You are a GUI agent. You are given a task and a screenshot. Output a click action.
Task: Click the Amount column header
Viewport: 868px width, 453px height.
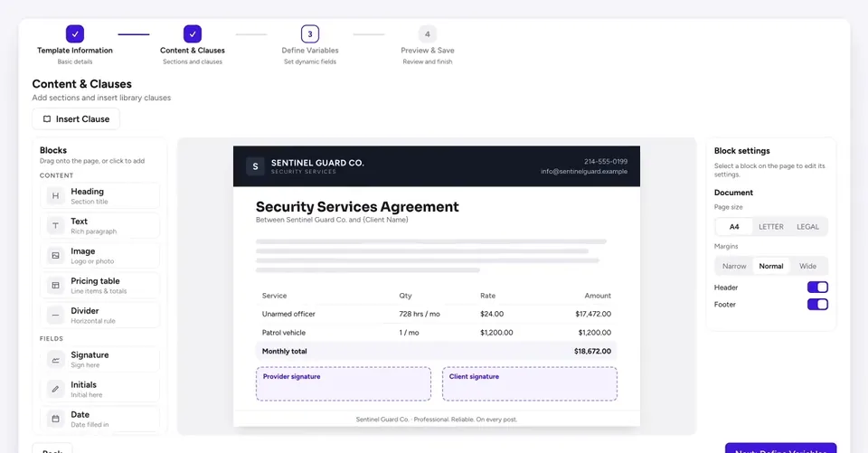[x=598, y=296]
